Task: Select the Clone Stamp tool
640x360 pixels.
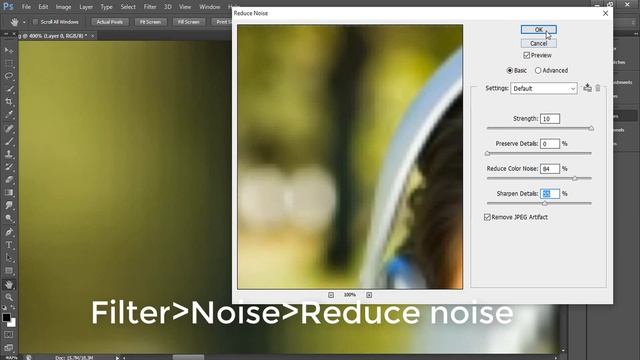Action: tap(9, 154)
